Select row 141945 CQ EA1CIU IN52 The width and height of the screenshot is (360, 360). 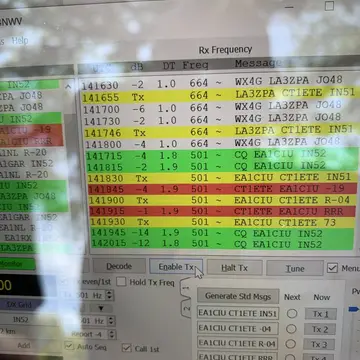[222, 233]
